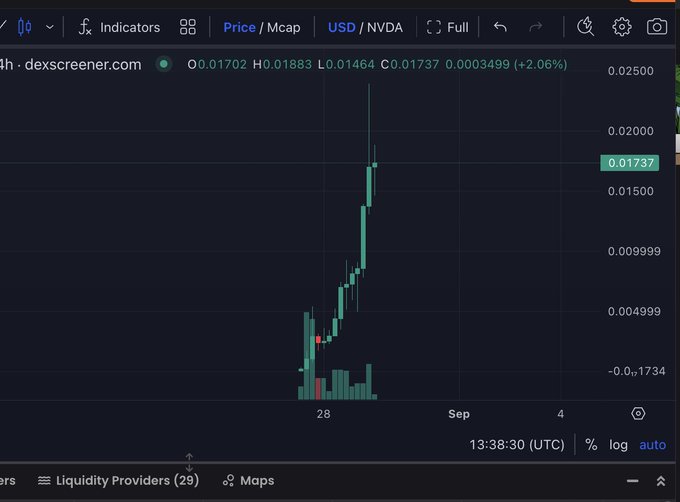This screenshot has height=502, width=680.
Task: Redo the chart action
Action: (x=536, y=27)
